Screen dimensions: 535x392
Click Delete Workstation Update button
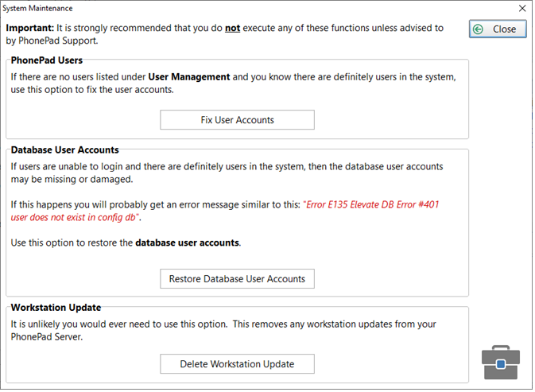237,363
